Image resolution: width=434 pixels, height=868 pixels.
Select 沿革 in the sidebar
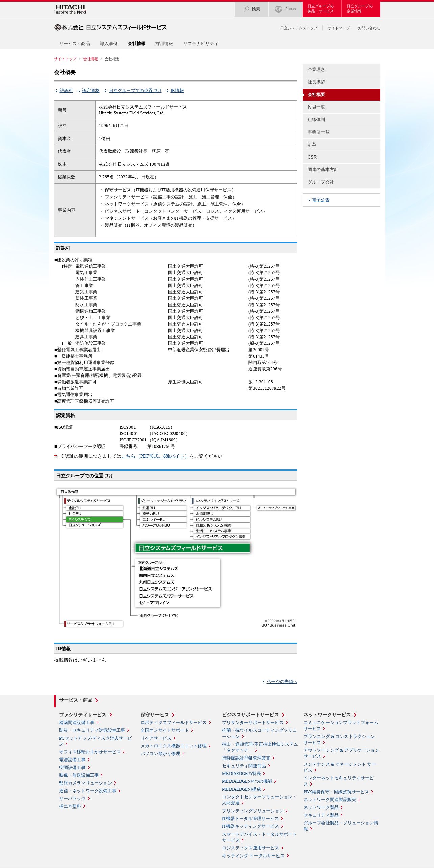click(341, 145)
